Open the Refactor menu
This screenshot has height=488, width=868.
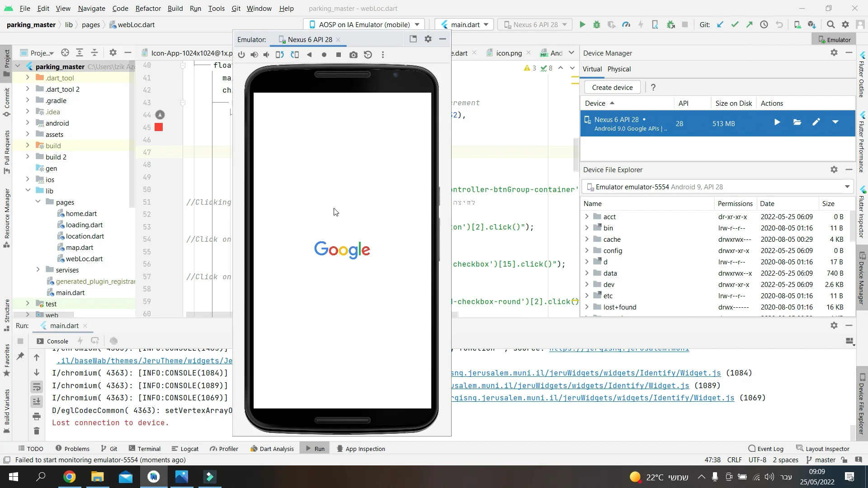[x=148, y=8]
